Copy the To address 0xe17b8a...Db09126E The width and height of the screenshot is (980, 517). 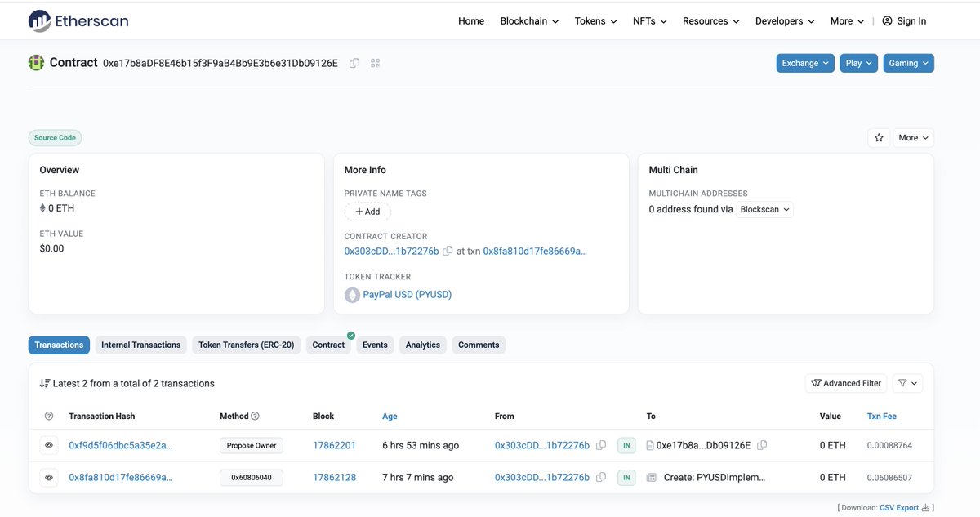pos(762,445)
